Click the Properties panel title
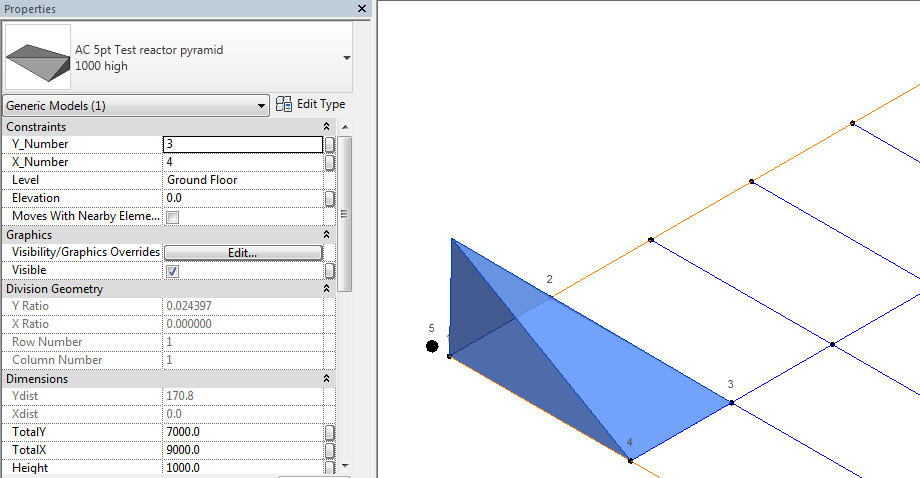The width and height of the screenshot is (920, 478). pyautogui.click(x=30, y=9)
